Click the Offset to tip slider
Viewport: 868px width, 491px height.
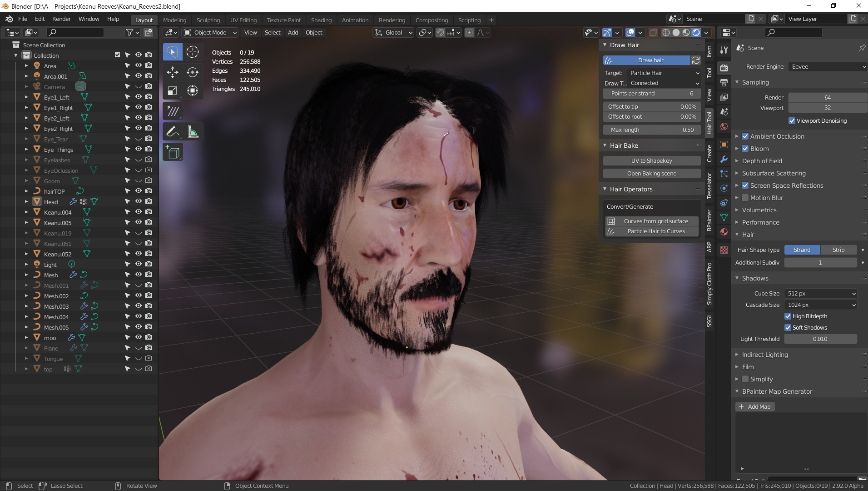click(652, 106)
